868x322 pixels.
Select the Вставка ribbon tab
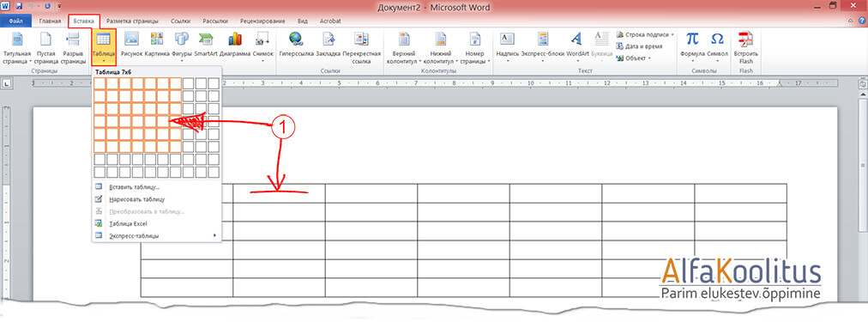[84, 21]
